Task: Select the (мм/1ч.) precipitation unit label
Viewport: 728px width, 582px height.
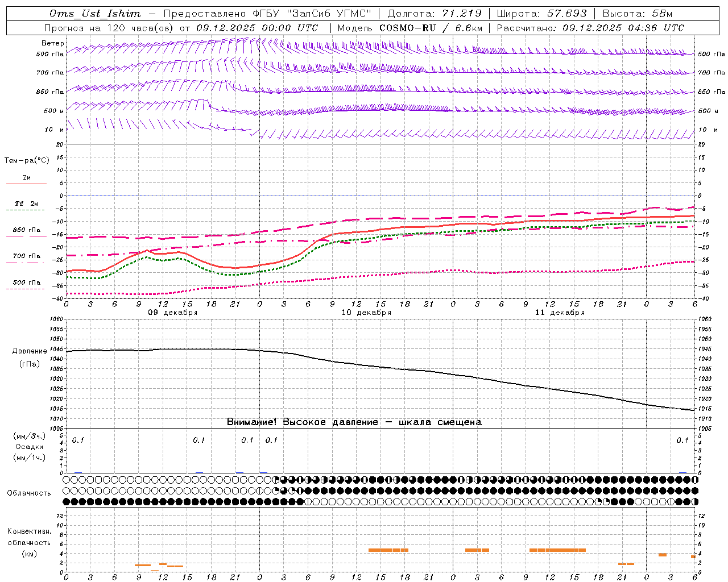Action: pos(30,458)
